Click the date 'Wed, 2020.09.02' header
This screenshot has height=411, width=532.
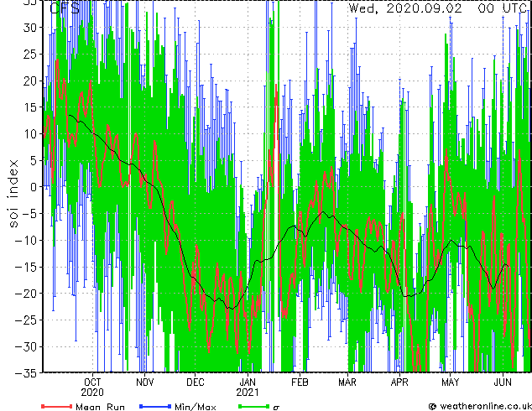pos(405,8)
